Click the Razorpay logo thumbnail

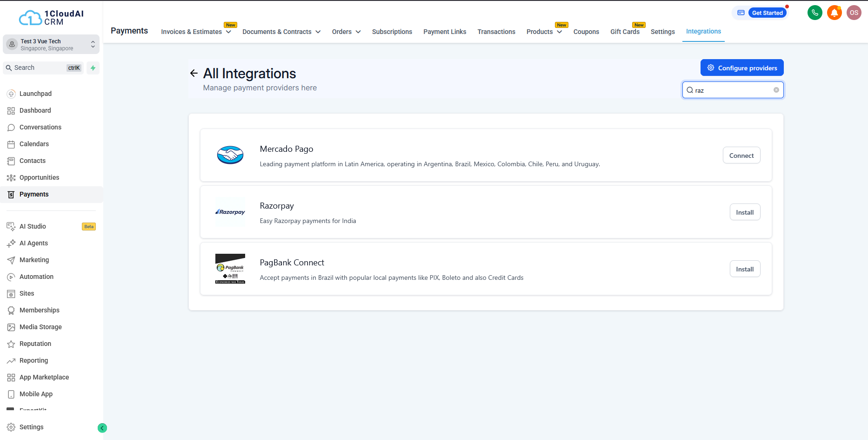pos(230,212)
